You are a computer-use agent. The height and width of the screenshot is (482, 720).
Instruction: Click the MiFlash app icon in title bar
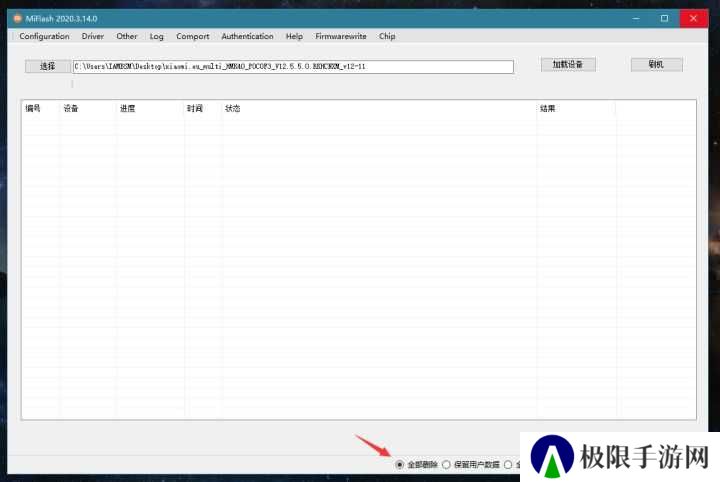[17, 19]
